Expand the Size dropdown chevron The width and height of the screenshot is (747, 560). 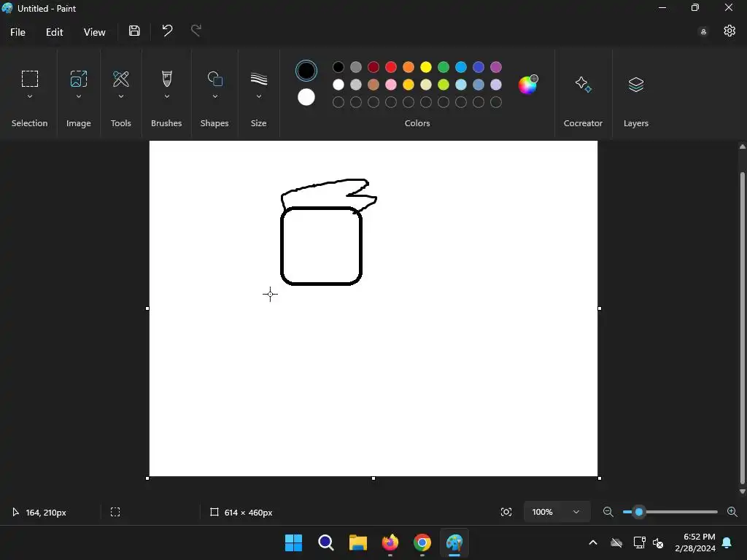pos(259,96)
